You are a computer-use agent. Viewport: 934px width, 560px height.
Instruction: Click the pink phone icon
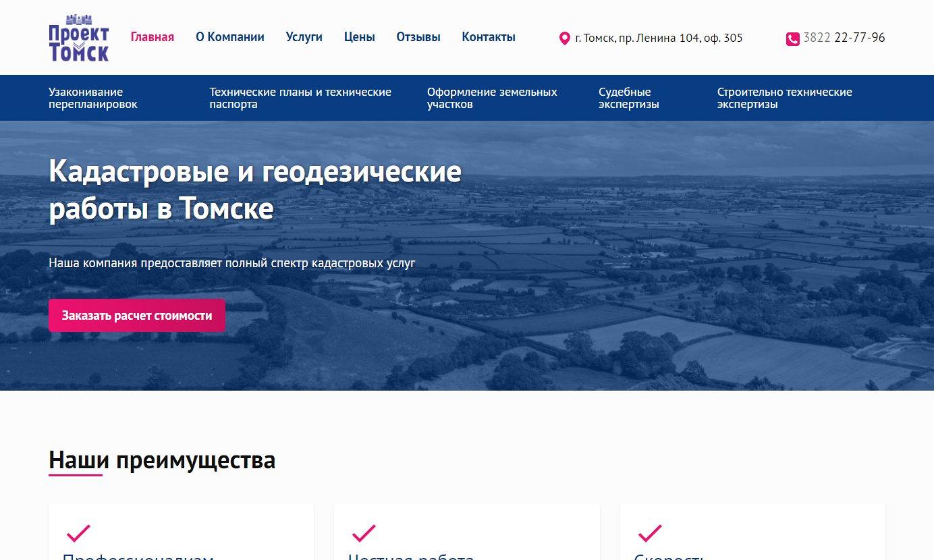tap(792, 39)
